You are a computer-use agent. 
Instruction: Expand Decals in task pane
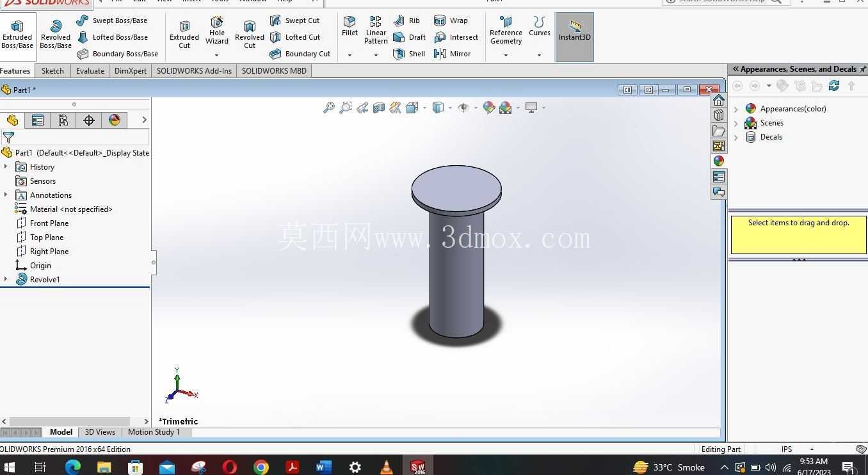(736, 137)
